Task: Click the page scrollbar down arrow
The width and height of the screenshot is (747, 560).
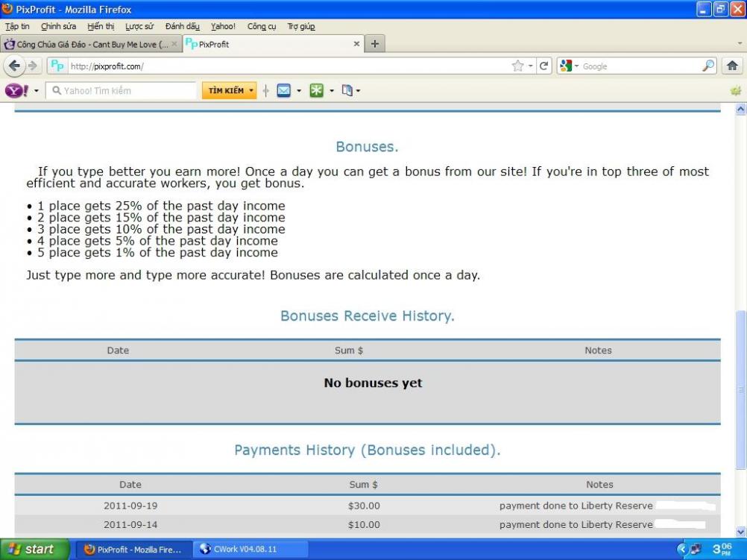Action: pyautogui.click(x=740, y=531)
